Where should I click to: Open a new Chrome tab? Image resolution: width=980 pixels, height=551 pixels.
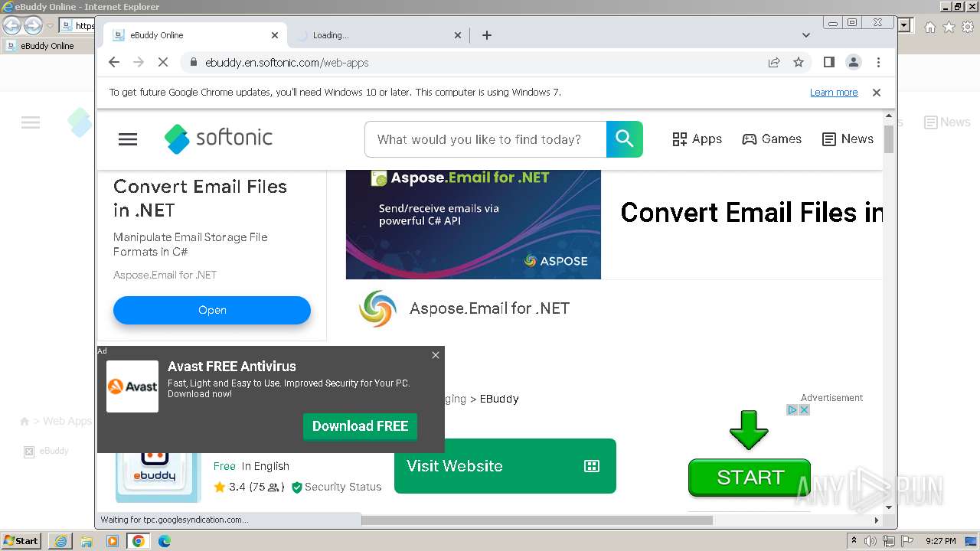pyautogui.click(x=486, y=35)
